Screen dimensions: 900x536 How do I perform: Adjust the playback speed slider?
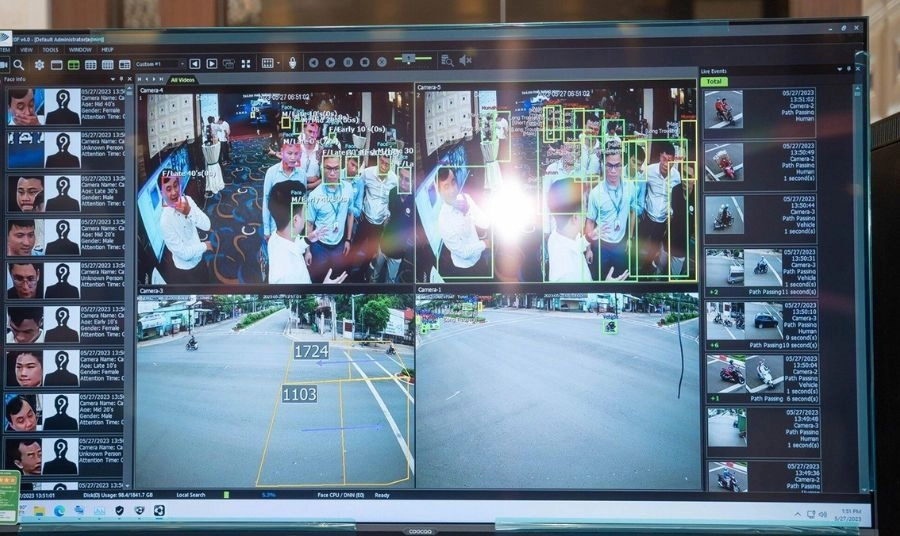413,59
